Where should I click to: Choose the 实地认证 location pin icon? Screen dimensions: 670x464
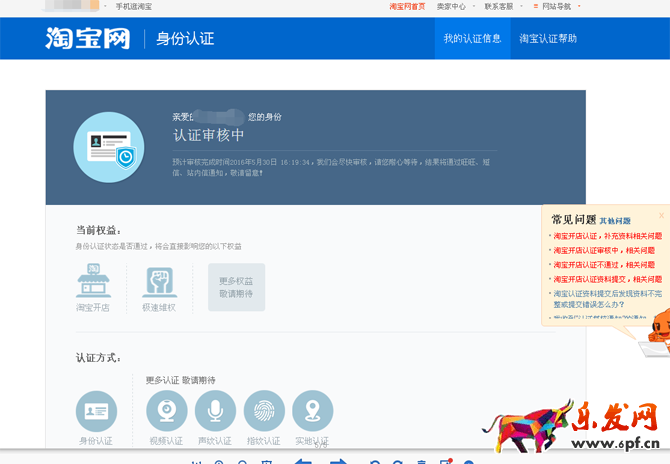tap(313, 411)
